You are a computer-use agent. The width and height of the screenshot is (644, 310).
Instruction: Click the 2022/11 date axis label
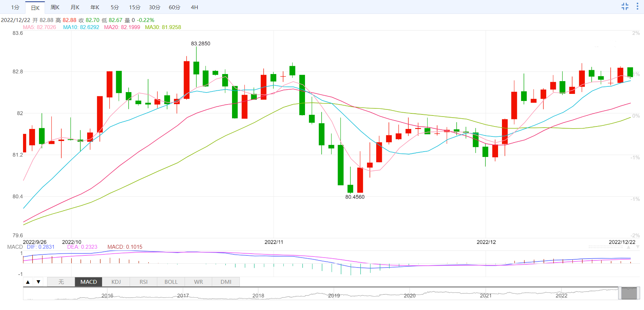[274, 242]
